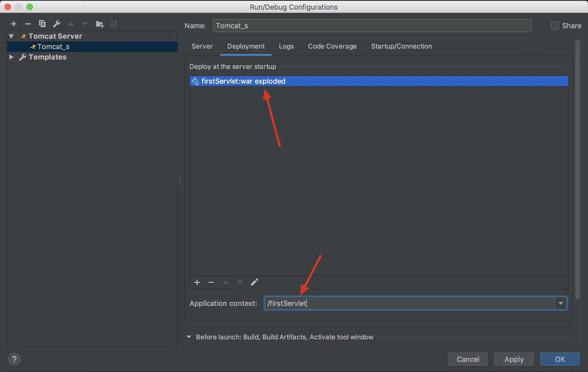
Task: Open the Startup/Connection tab
Action: click(401, 46)
